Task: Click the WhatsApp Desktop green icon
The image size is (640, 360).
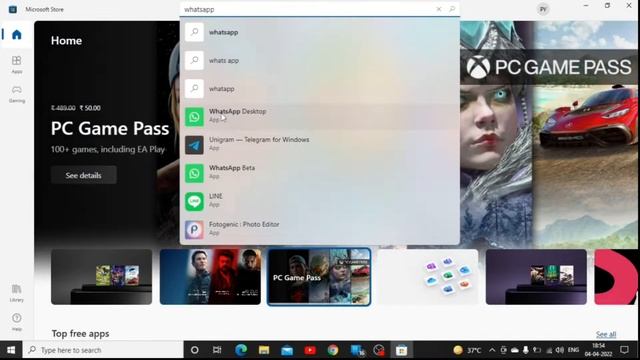Action: (194, 117)
